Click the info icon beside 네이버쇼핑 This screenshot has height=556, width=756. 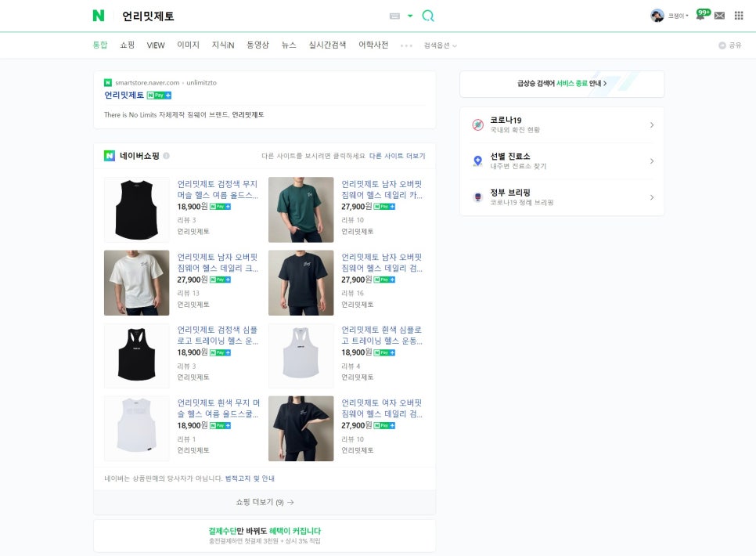pos(167,156)
